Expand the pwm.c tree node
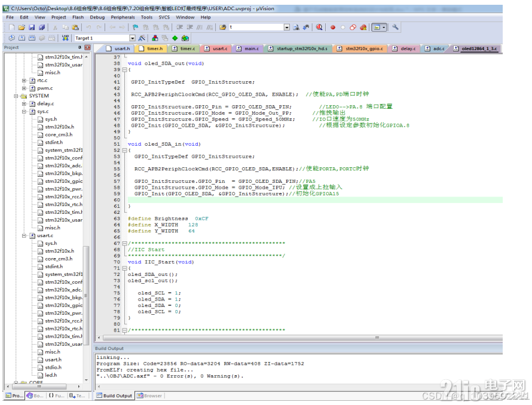532x405 pixels. [x=24, y=88]
